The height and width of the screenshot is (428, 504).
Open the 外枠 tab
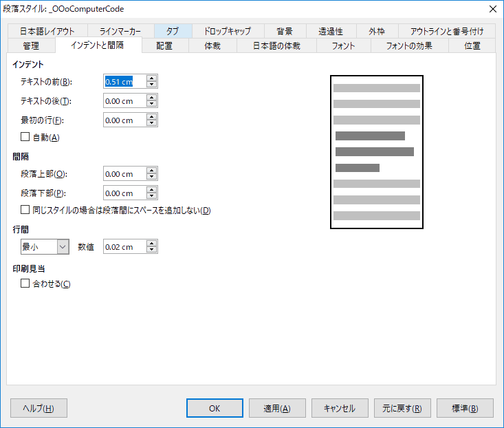(x=377, y=31)
